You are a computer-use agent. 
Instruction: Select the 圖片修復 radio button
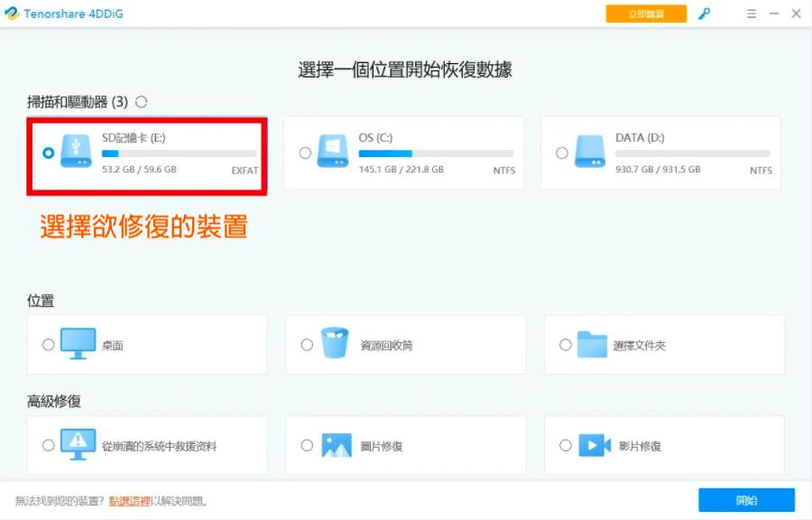[x=307, y=445]
